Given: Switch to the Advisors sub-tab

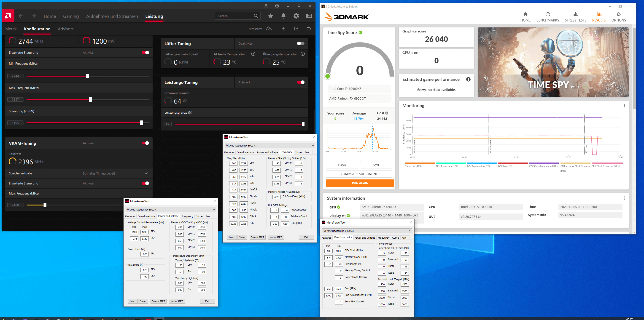Looking at the screenshot, I should (65, 29).
